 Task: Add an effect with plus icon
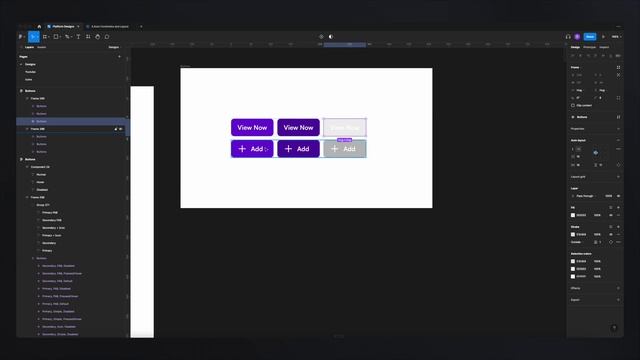618,288
